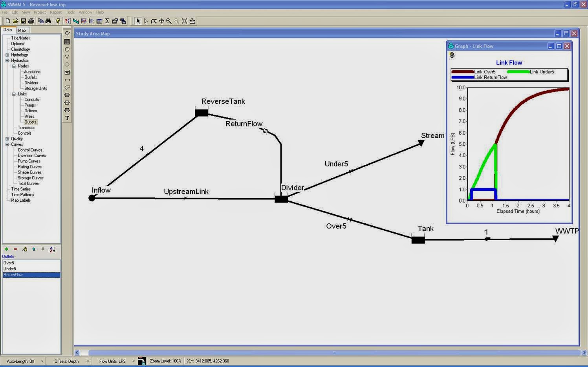Select the Junction node drawing tool
Screen dimensions: 588x367
[67, 49]
